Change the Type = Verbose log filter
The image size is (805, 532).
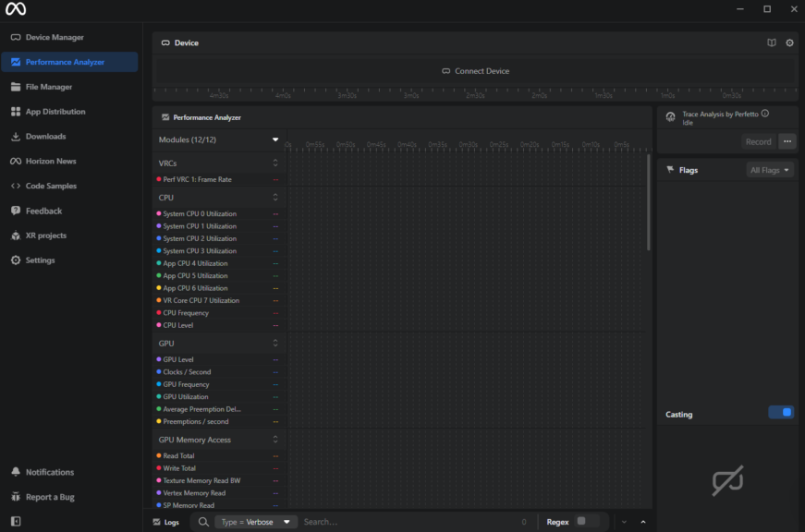pos(256,522)
